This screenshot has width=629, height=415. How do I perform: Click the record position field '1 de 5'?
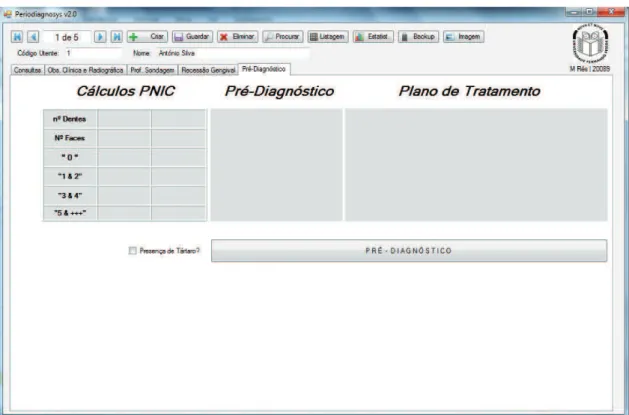(67, 37)
